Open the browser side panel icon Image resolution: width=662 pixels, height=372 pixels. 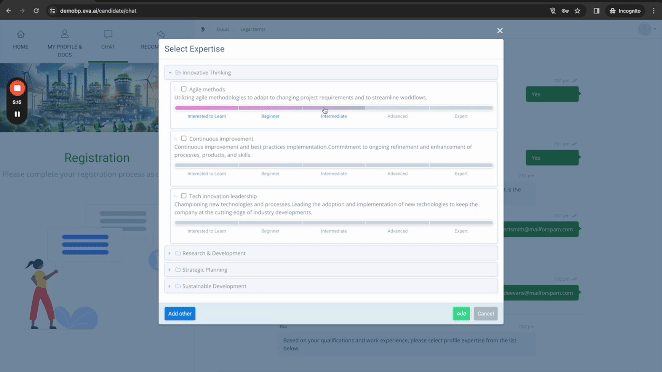(x=596, y=11)
